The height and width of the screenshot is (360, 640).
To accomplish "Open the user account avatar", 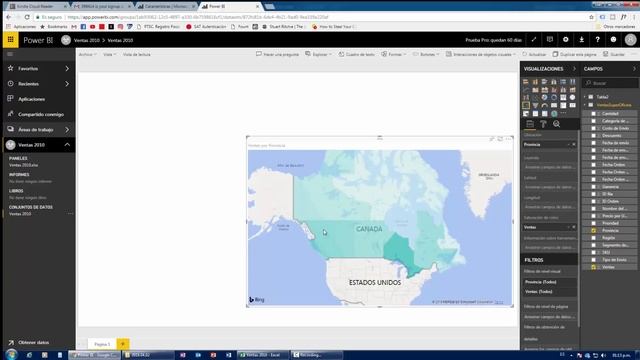I will 630,40.
